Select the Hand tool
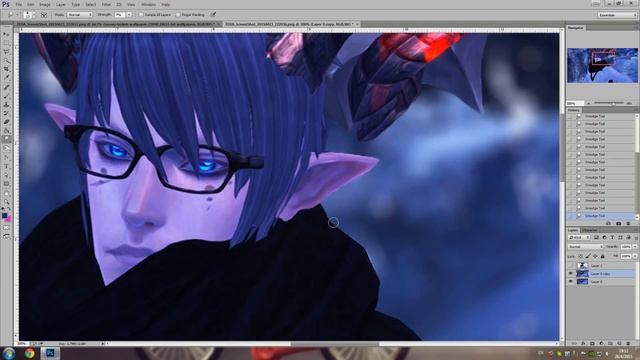Image resolution: width=640 pixels, height=360 pixels. pyautogui.click(x=6, y=193)
